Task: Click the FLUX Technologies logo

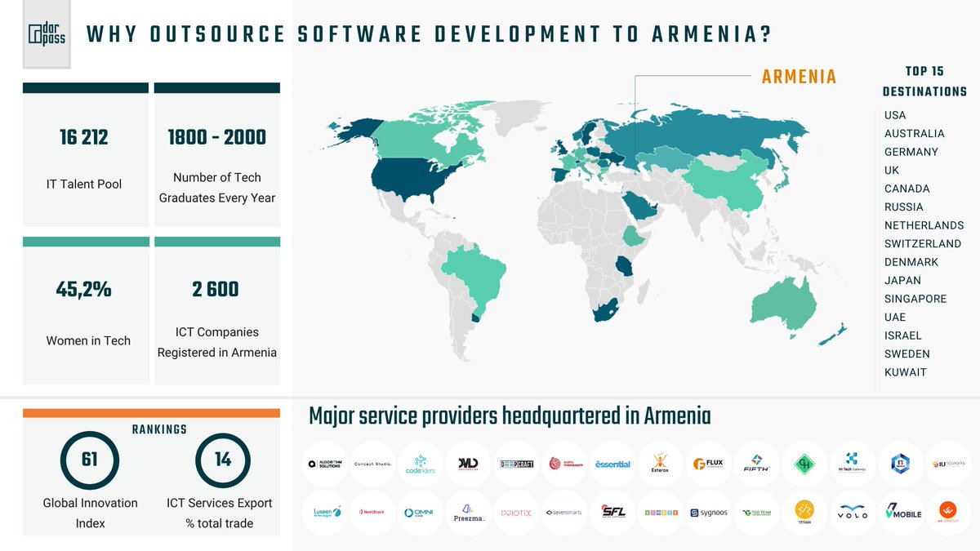Action: point(709,464)
